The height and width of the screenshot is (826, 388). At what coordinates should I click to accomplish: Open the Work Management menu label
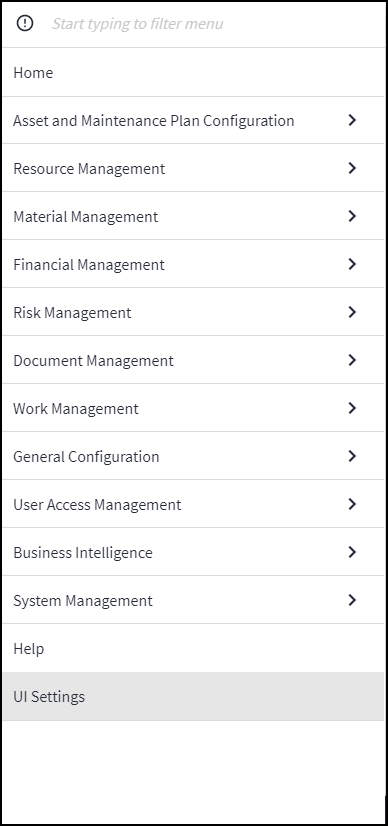pyautogui.click(x=76, y=409)
